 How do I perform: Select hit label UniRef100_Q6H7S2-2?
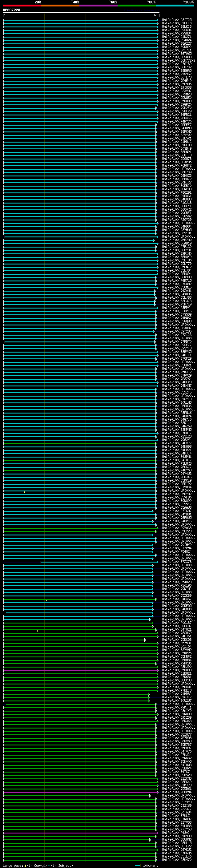(x=179, y=60)
